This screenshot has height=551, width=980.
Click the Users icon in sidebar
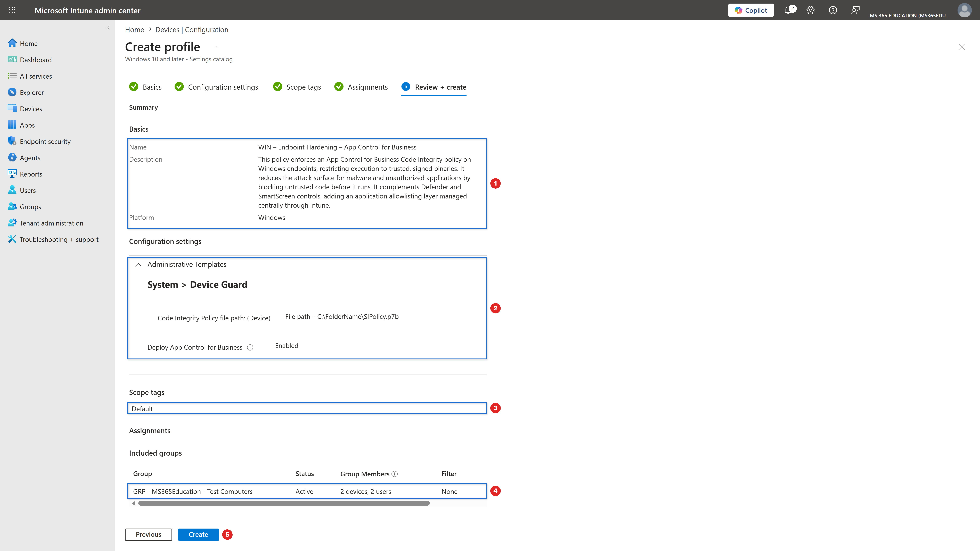tap(12, 190)
